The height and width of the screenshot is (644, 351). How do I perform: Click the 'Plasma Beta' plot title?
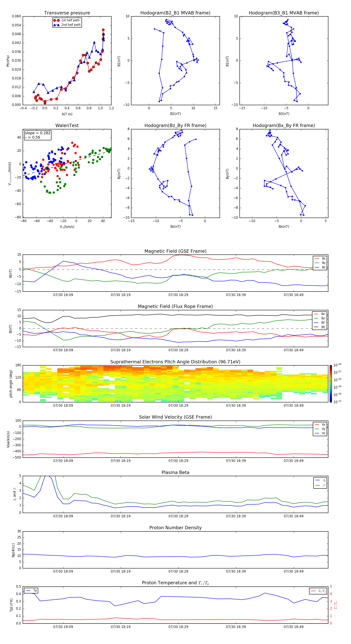[x=175, y=472]
